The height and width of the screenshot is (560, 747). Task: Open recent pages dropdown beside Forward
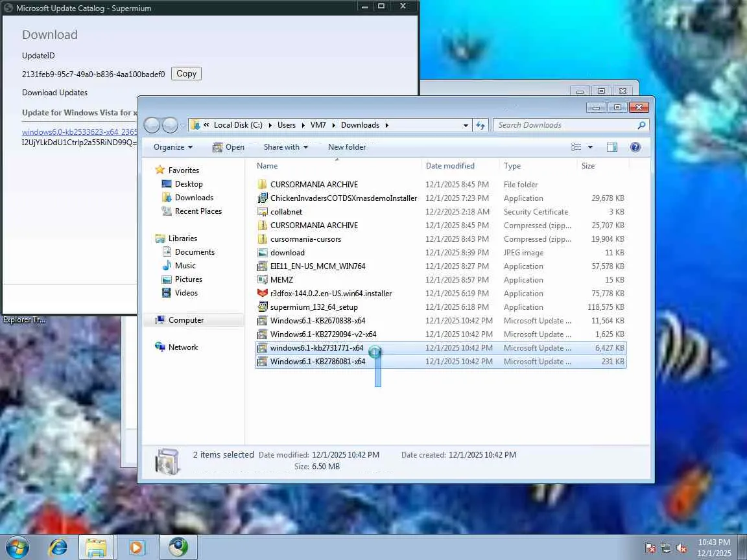(x=182, y=126)
